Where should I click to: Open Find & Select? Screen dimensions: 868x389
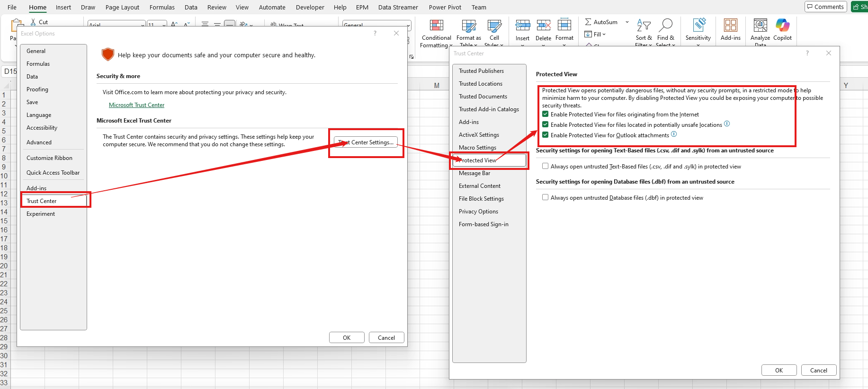[x=665, y=33]
